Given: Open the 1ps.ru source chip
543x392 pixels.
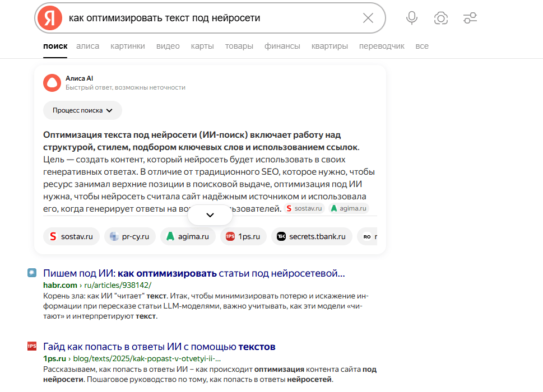Looking at the screenshot, I should tap(243, 236).
